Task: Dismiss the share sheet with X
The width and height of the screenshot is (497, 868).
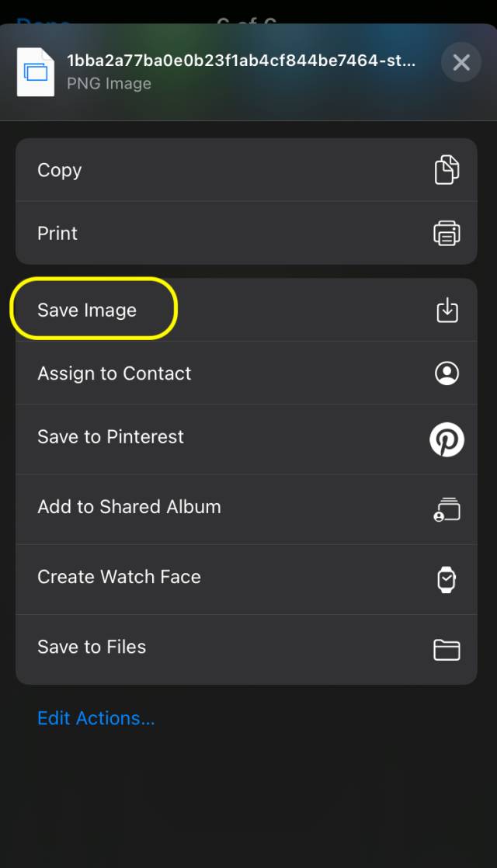Action: point(461,62)
